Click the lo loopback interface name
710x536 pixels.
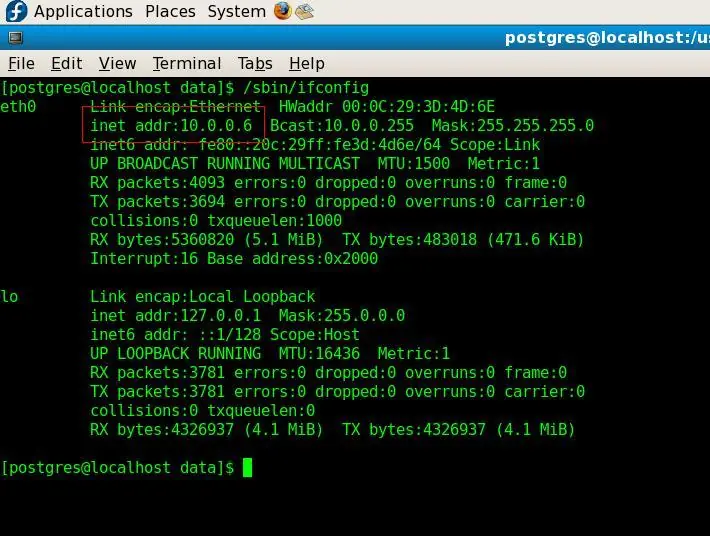click(x=9, y=297)
